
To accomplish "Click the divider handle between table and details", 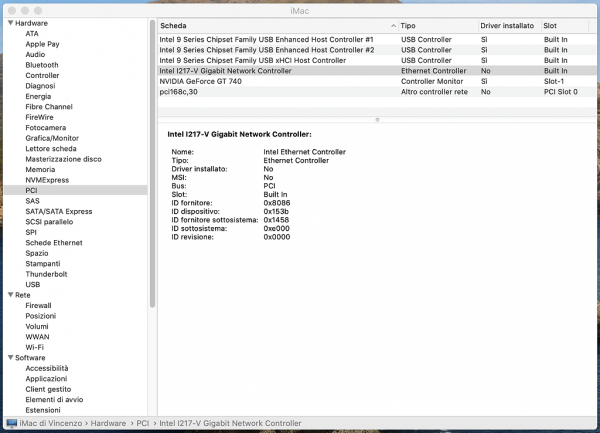I will click(376, 120).
